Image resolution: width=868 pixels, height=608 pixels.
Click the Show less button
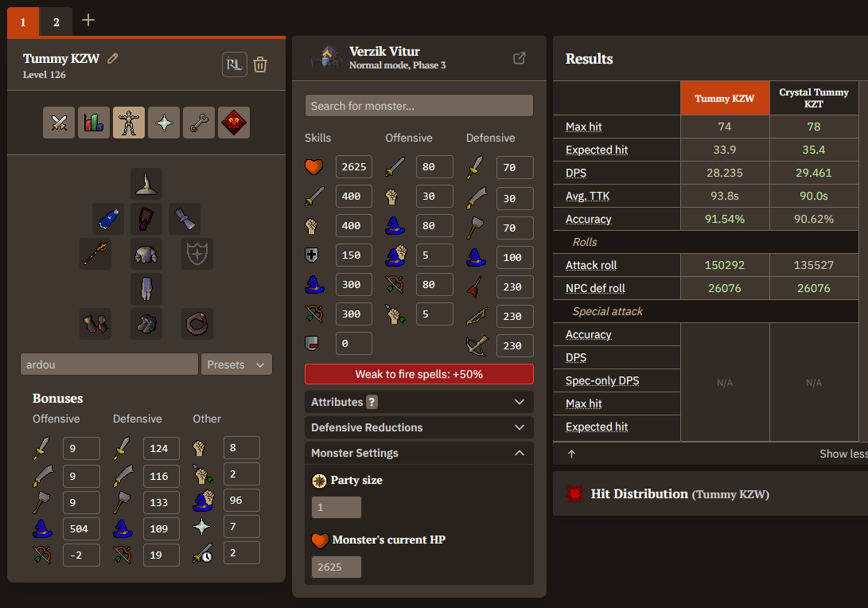click(x=843, y=454)
